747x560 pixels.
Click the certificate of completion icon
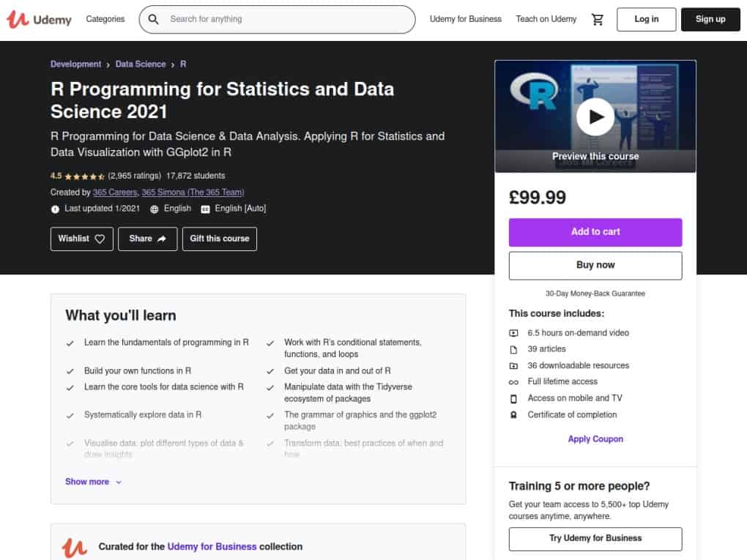(513, 415)
